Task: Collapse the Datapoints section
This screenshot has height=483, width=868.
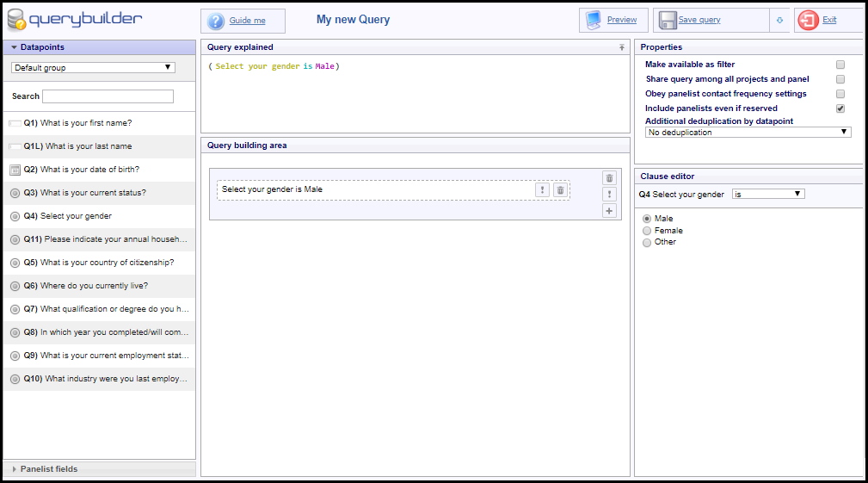Action: (100, 47)
